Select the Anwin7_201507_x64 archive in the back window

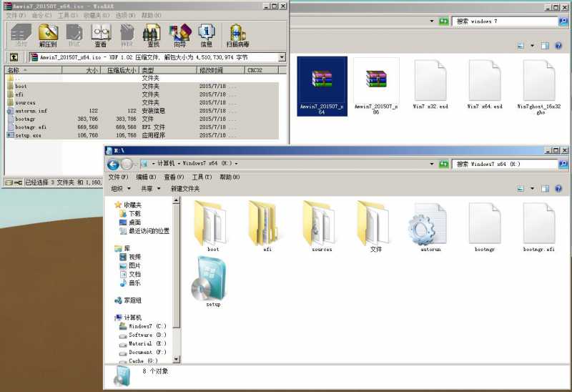(x=322, y=86)
